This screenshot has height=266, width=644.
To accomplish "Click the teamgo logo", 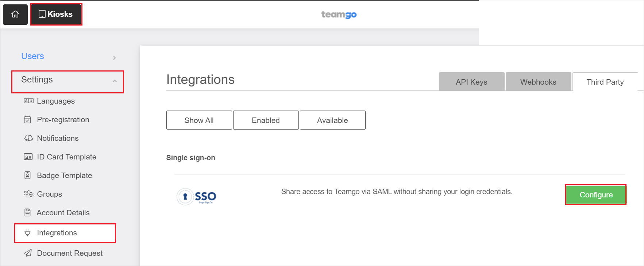I will pyautogui.click(x=339, y=15).
